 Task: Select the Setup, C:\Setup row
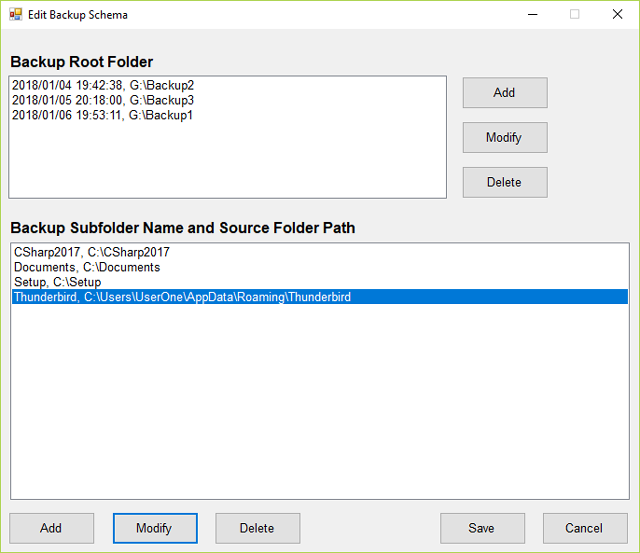(320, 282)
